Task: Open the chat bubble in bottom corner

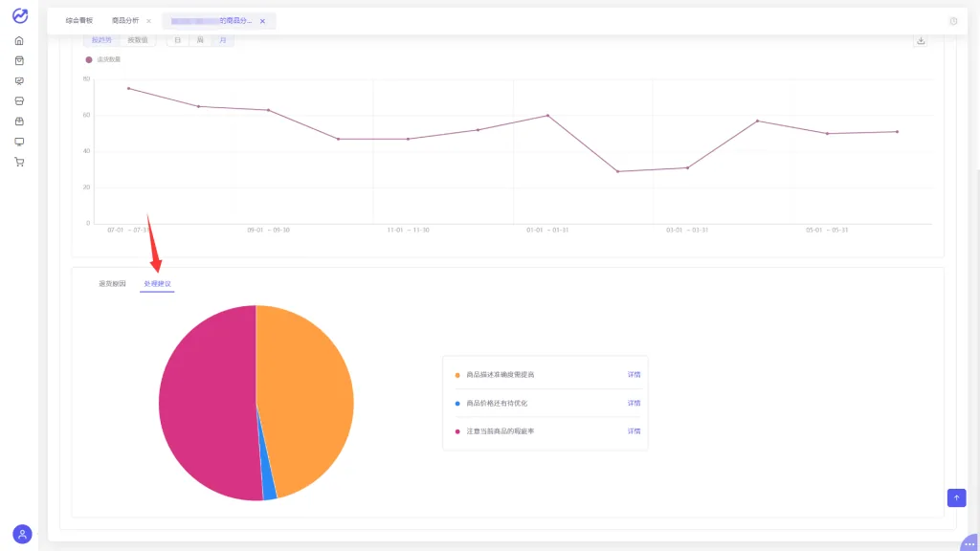Action: [969, 543]
